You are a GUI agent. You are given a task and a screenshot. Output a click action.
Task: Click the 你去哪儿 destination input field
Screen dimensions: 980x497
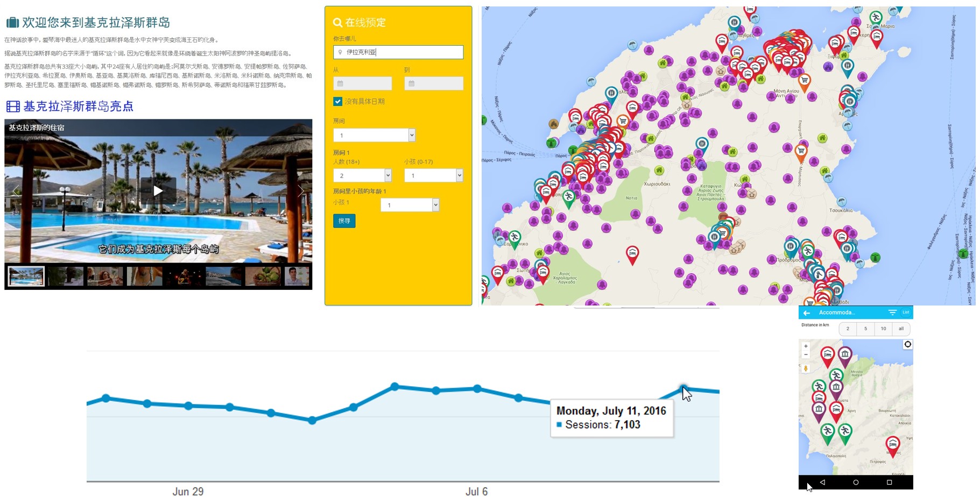(x=398, y=52)
